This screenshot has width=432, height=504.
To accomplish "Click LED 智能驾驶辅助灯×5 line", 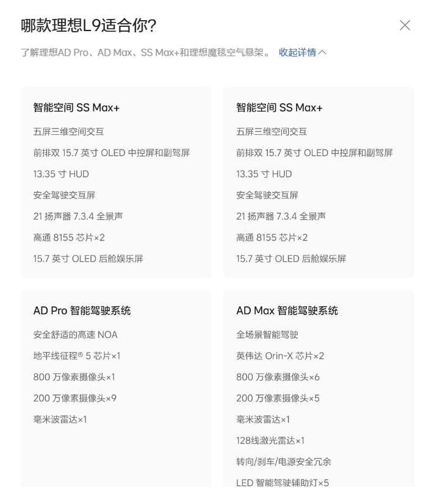I will click(x=283, y=483).
